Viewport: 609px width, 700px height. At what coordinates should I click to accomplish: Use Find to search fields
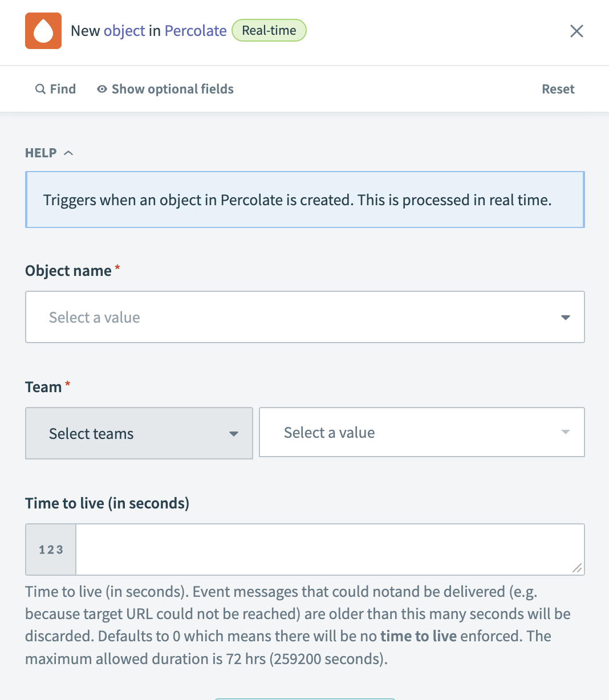(62, 89)
